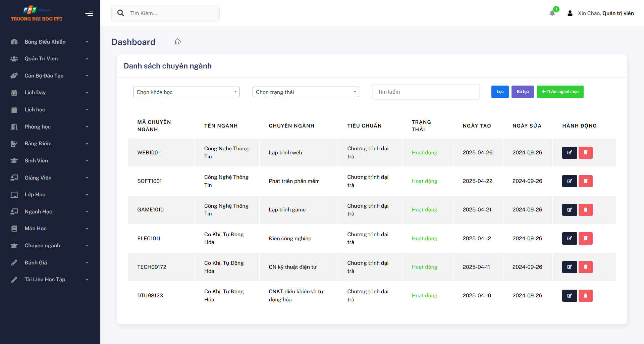Viewport: 644px width, 344px height.
Task: Toggle the sidebar hamburger menu
Action: point(89,13)
